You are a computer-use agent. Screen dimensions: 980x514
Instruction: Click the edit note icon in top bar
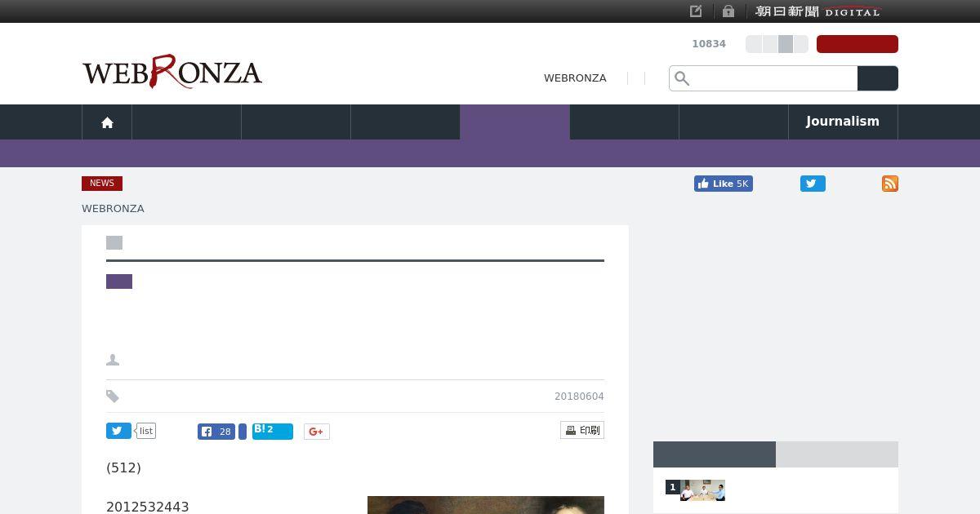click(x=696, y=11)
